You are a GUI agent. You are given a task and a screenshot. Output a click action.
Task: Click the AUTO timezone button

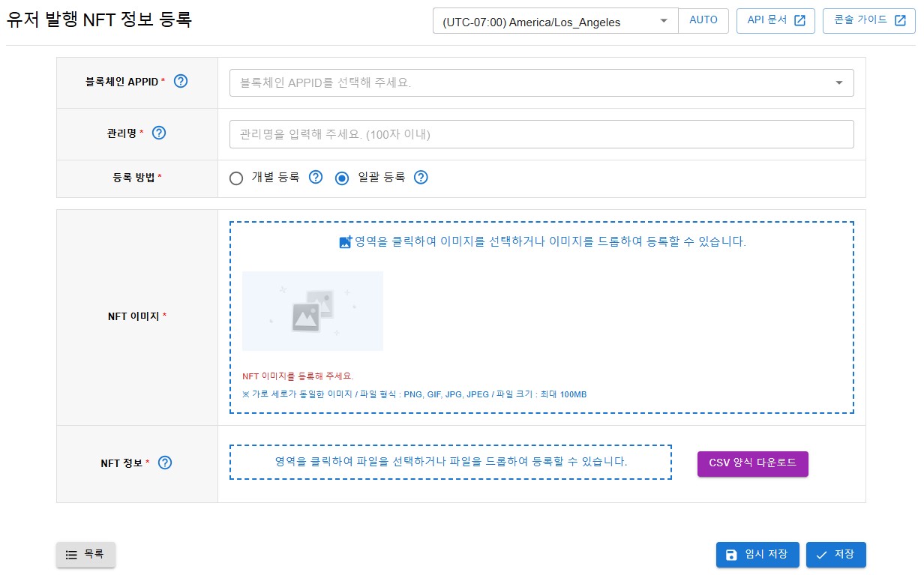[703, 20]
